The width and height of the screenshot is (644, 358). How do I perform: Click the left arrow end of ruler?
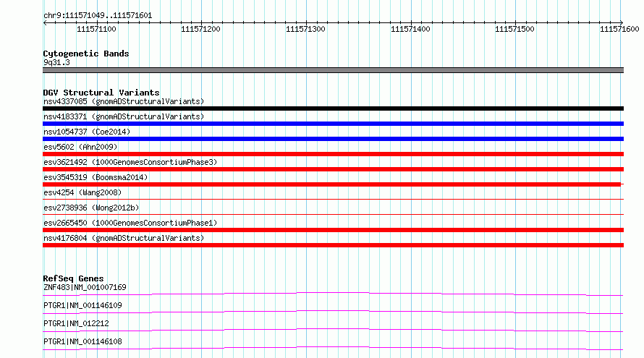click(x=45, y=22)
